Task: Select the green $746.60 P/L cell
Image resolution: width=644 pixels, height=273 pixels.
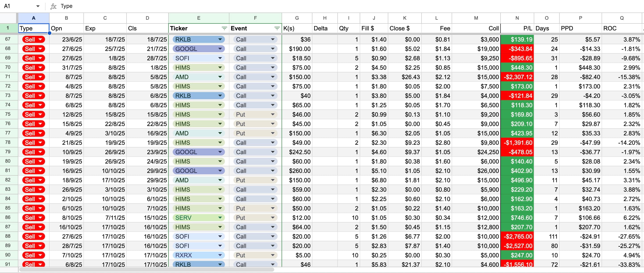Action: (x=517, y=218)
